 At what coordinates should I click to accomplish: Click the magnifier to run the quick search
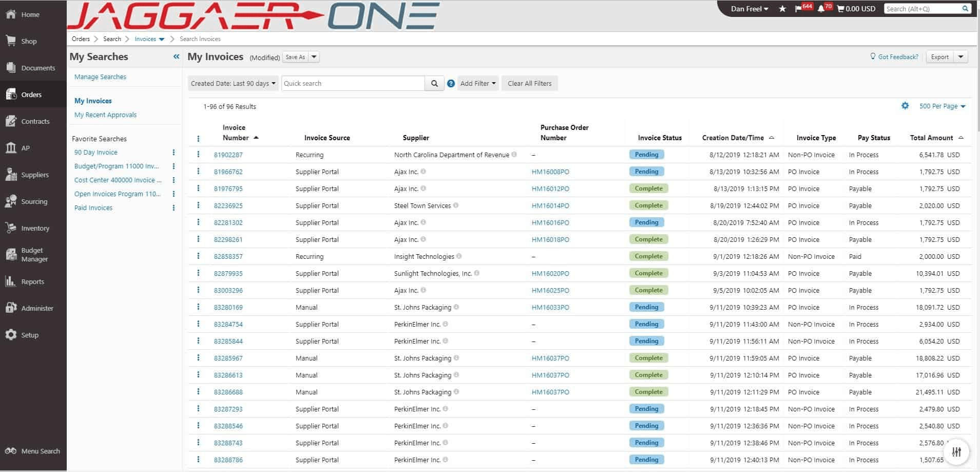click(434, 83)
